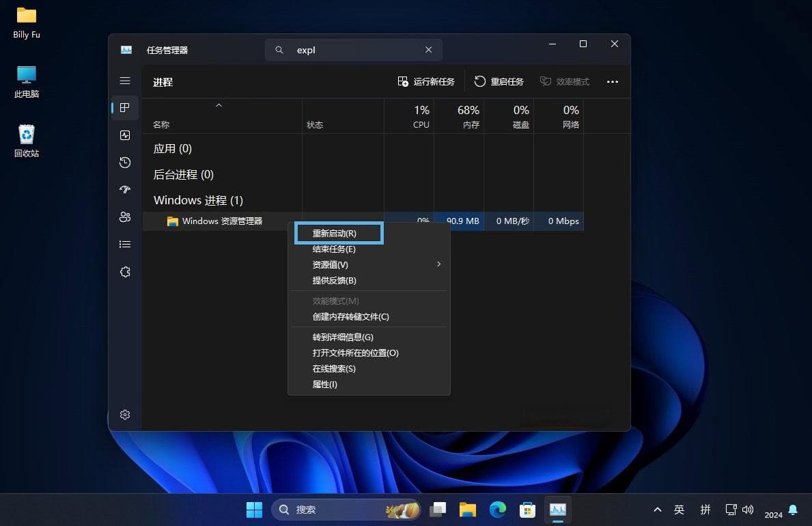This screenshot has width=812, height=526.
Task: Launch Microsoft Edge from the taskbar
Action: [498, 510]
